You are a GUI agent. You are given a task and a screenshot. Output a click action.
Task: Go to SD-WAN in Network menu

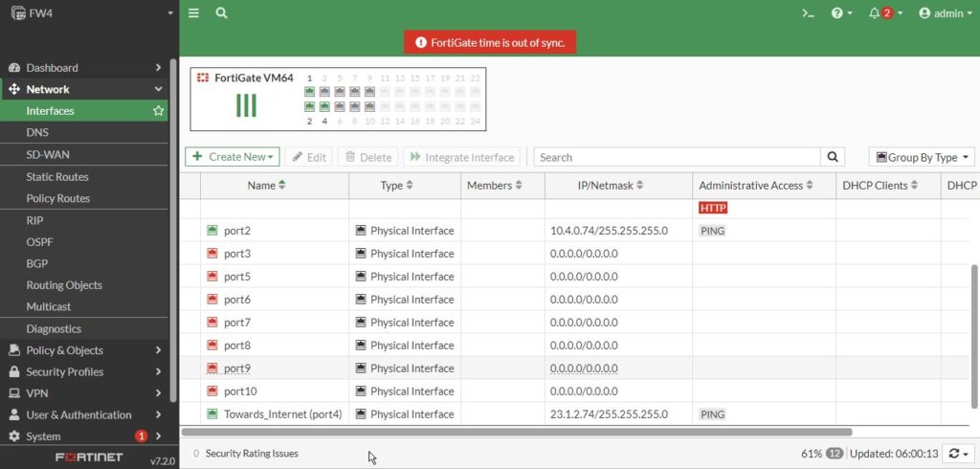click(x=48, y=155)
